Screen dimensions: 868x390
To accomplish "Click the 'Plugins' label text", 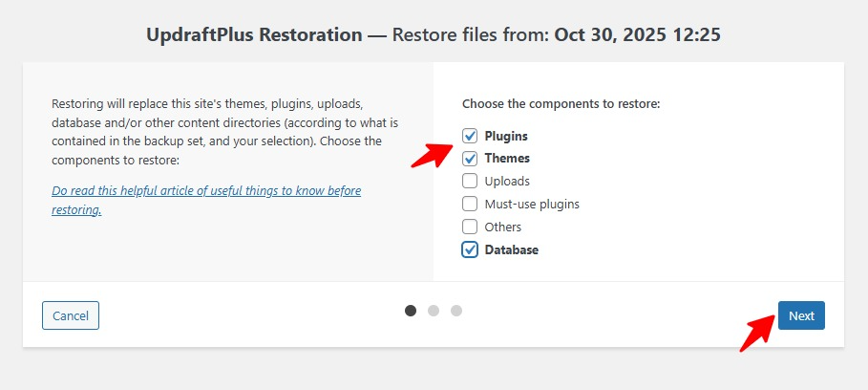I will click(506, 136).
